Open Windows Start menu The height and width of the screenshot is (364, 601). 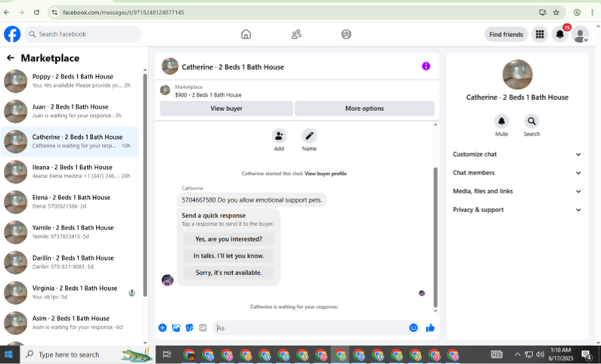coord(8,354)
